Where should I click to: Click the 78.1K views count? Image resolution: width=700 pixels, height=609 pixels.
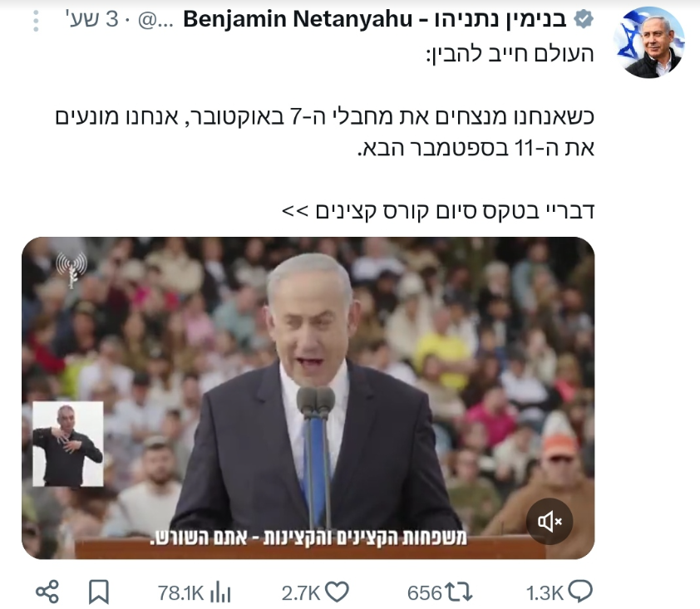[180, 593]
